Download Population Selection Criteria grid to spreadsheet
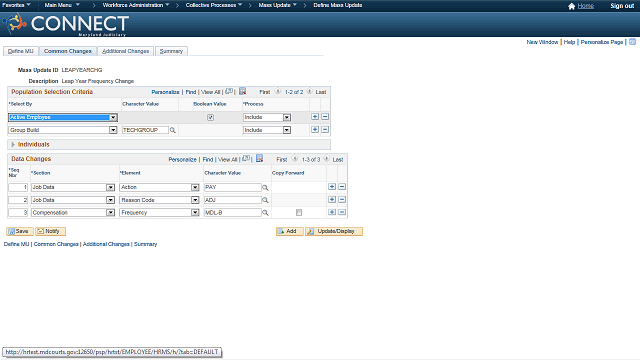The height and width of the screenshot is (360, 640). pyautogui.click(x=242, y=91)
